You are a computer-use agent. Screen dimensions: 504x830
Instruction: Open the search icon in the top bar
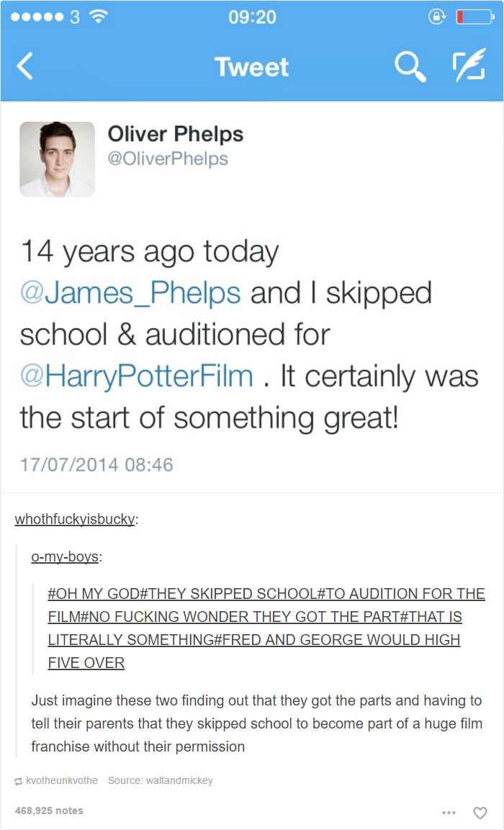(x=410, y=67)
